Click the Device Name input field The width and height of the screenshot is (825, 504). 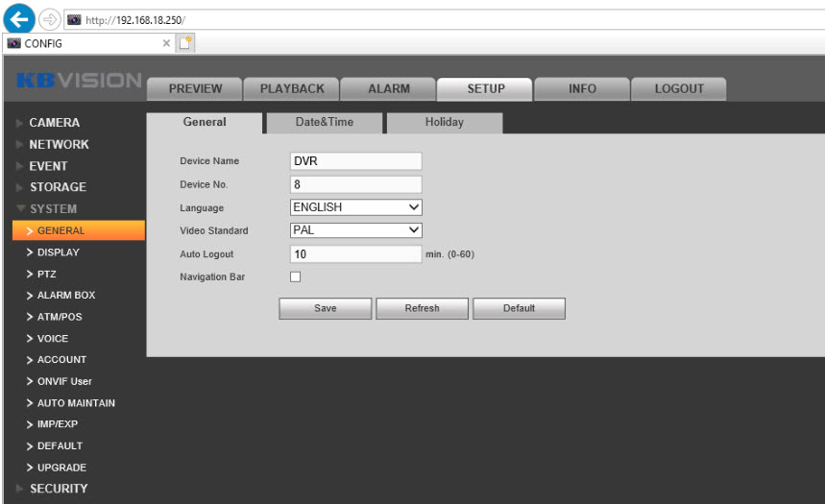356,161
